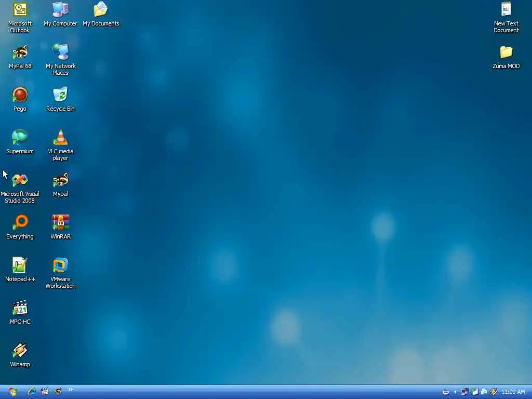Select the Mypal desktop shortcut beside Visual Studio

[x=60, y=184]
